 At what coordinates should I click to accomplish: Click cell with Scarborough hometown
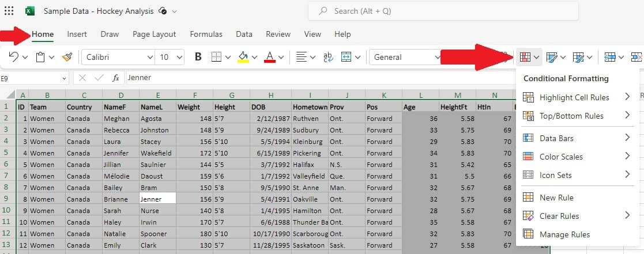tap(310, 234)
